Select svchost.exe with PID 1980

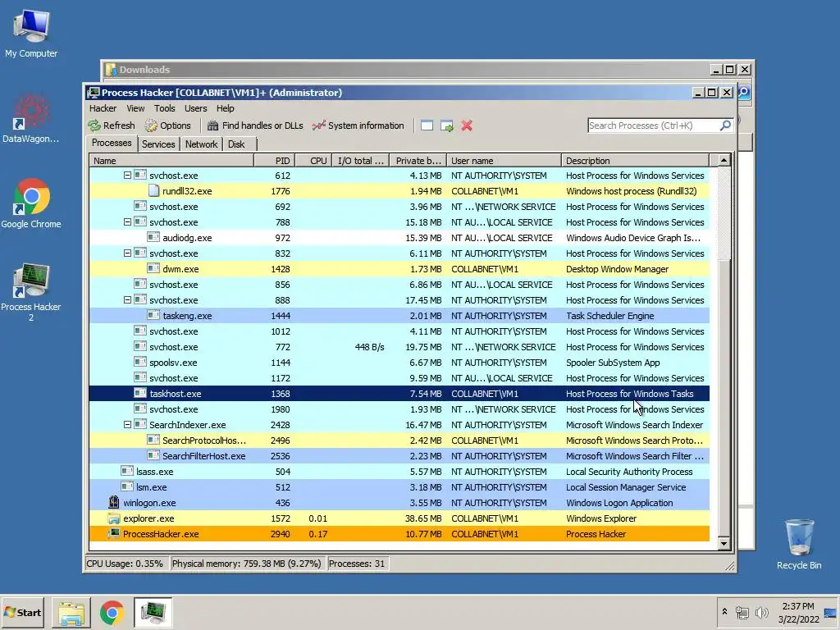click(x=399, y=409)
